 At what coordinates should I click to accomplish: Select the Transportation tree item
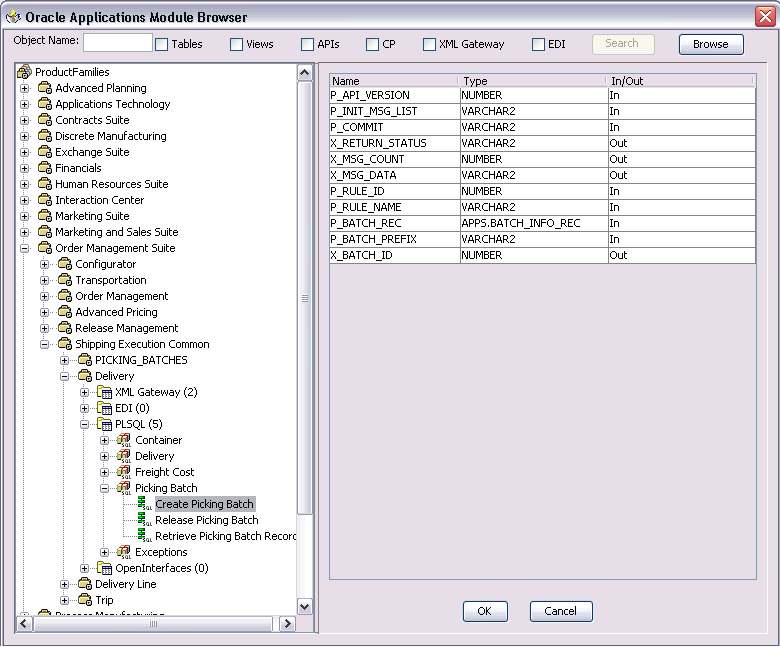[110, 280]
